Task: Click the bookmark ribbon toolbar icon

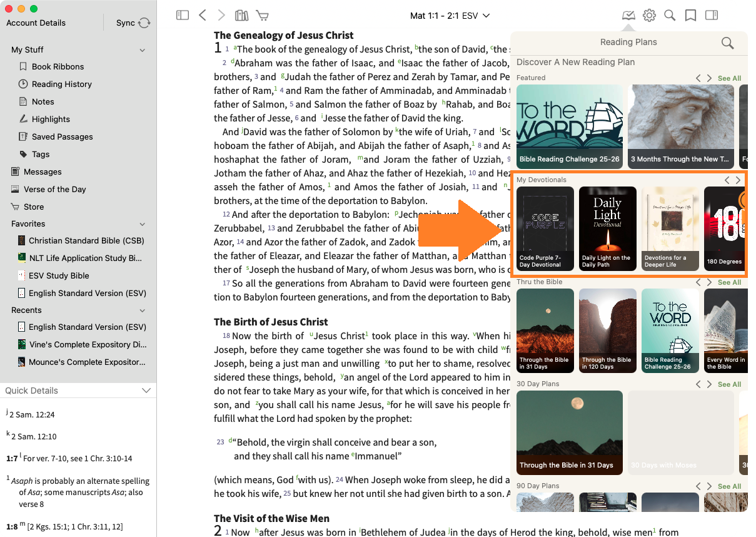Action: pyautogui.click(x=690, y=15)
